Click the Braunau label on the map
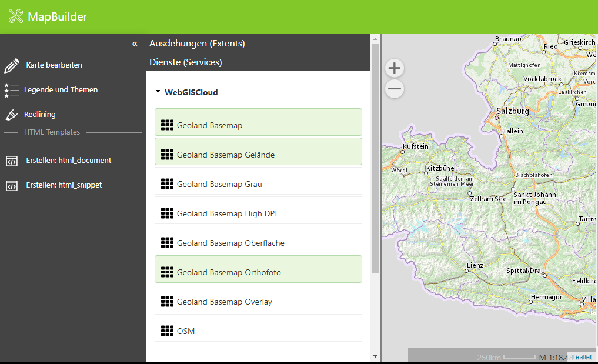 [x=508, y=39]
